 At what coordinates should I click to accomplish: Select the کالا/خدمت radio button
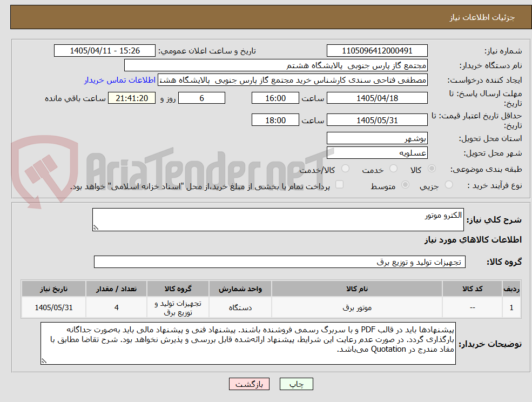(345, 169)
